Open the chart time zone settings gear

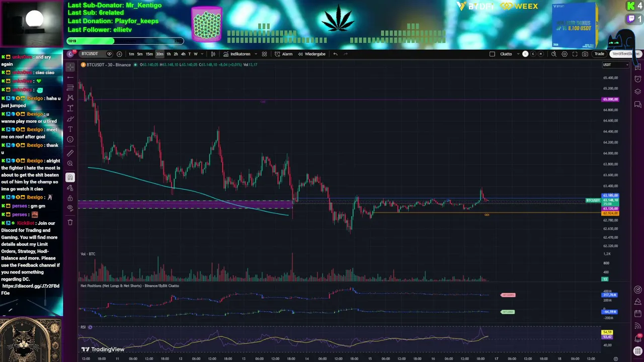(616, 358)
